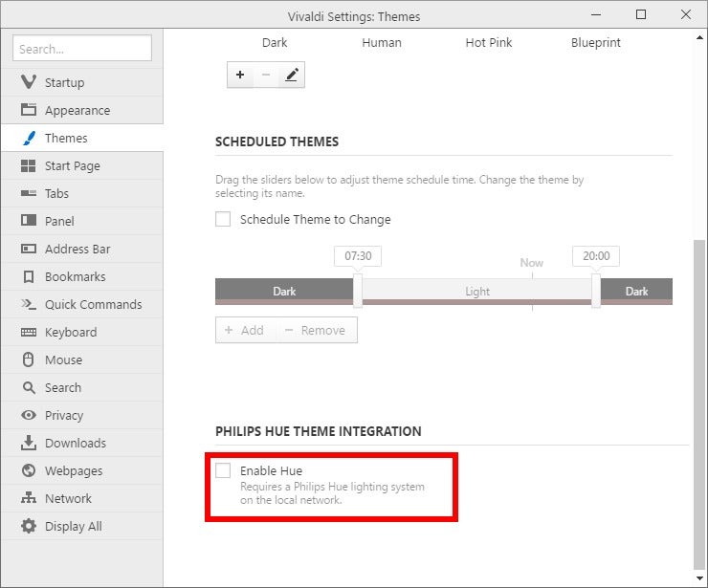Open Start Page settings
Image resolution: width=708 pixels, height=588 pixels.
click(x=81, y=165)
